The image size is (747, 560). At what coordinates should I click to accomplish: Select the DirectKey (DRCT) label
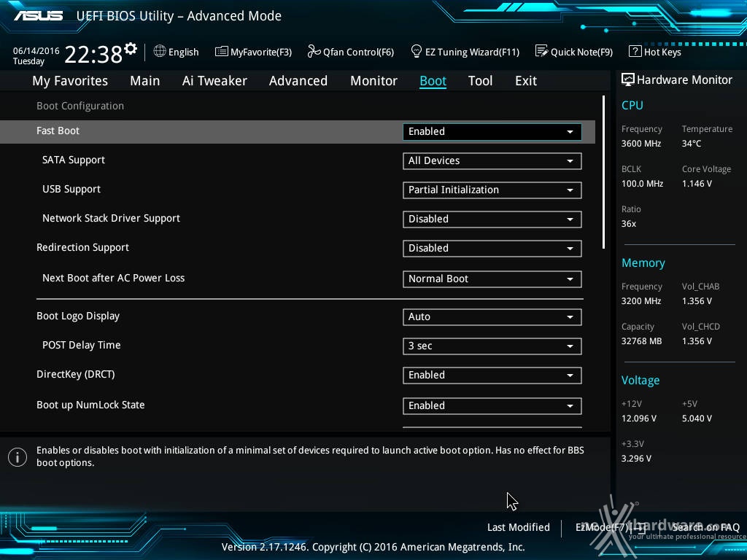click(x=76, y=374)
